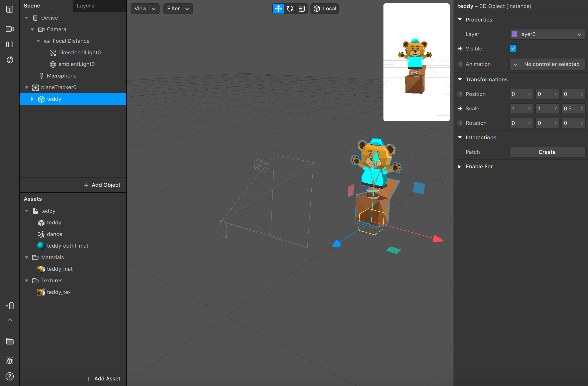This screenshot has width=588, height=386.
Task: Click the Position Z input field
Action: click(x=573, y=94)
